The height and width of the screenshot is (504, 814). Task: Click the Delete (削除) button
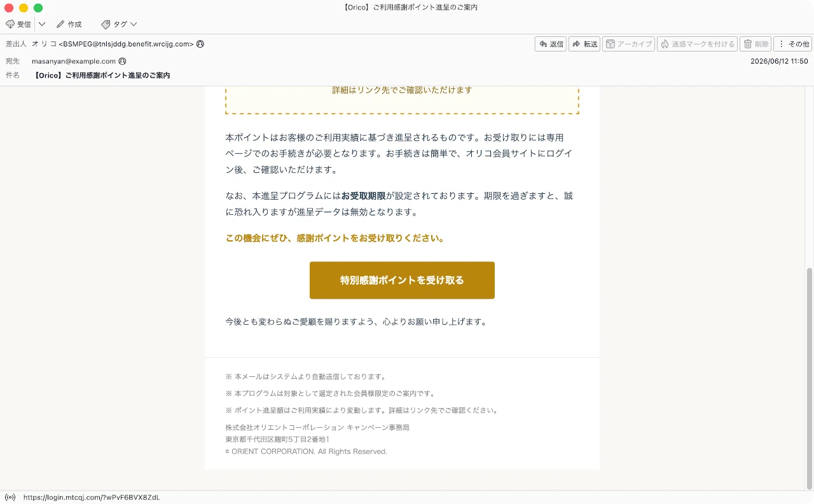click(755, 44)
